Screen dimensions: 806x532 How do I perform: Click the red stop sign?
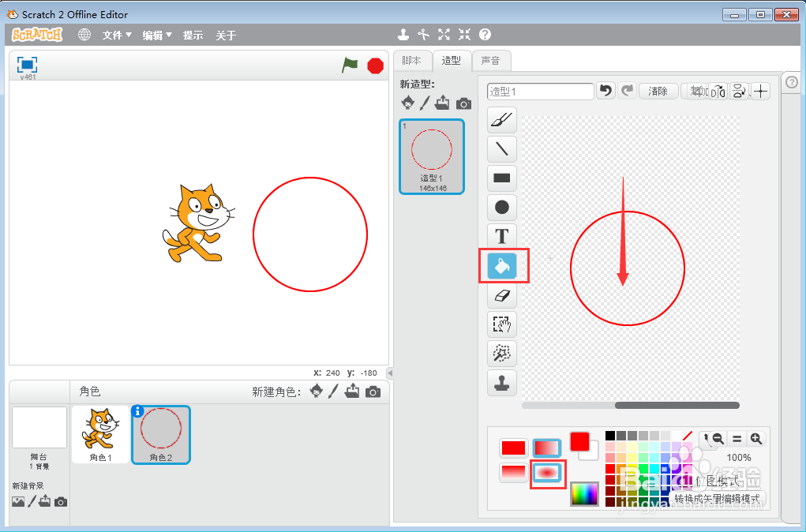pos(375,66)
